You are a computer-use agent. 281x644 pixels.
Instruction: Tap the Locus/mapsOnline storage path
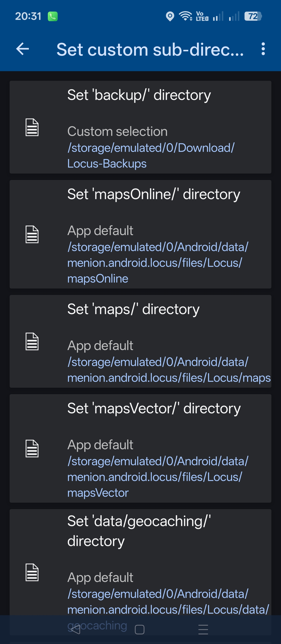(158, 263)
